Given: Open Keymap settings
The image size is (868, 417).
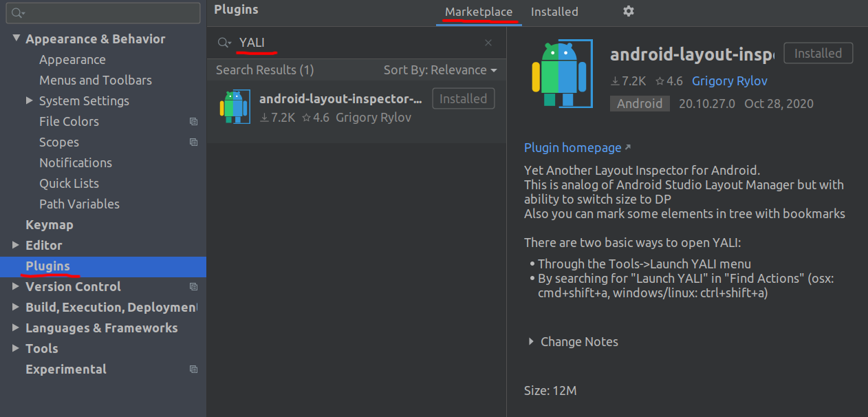Looking at the screenshot, I should point(50,225).
